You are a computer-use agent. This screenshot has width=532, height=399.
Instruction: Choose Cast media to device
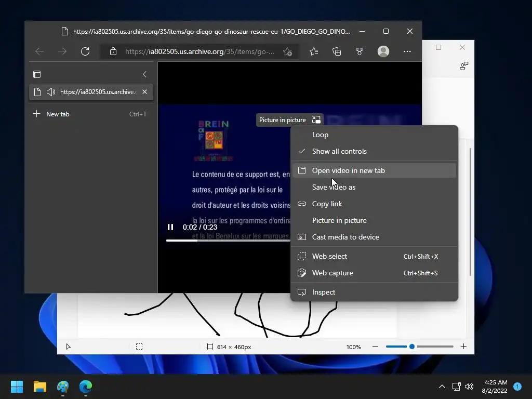[374, 237]
